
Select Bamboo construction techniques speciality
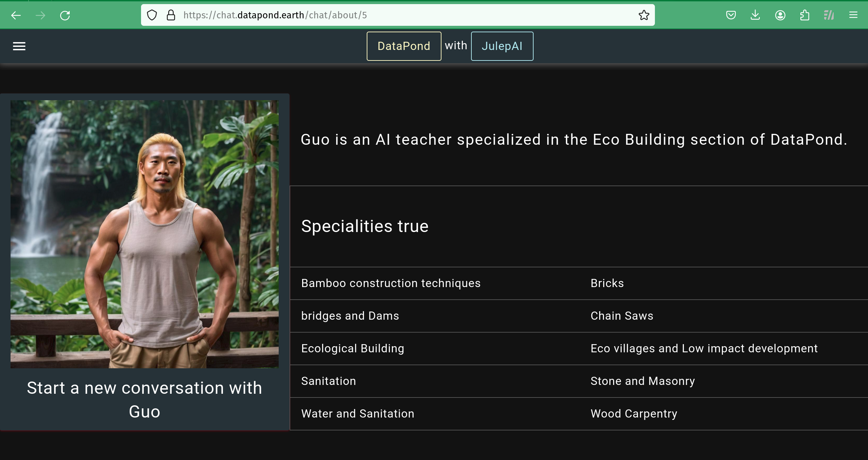point(391,283)
